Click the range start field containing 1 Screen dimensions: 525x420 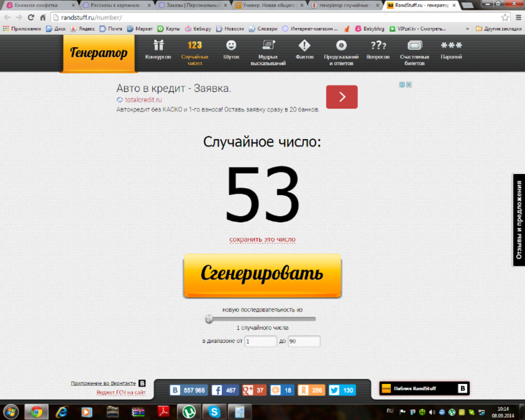(260, 342)
